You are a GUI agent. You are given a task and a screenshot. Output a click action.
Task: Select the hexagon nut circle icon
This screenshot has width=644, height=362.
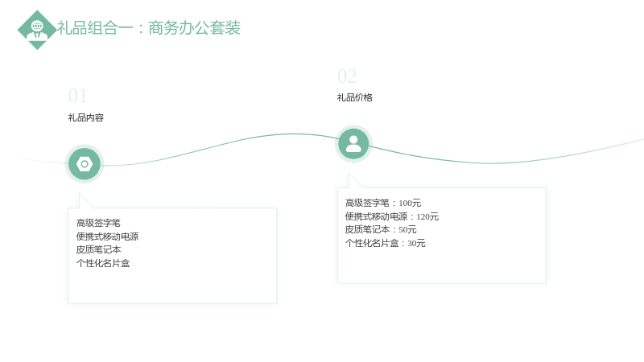(x=85, y=164)
